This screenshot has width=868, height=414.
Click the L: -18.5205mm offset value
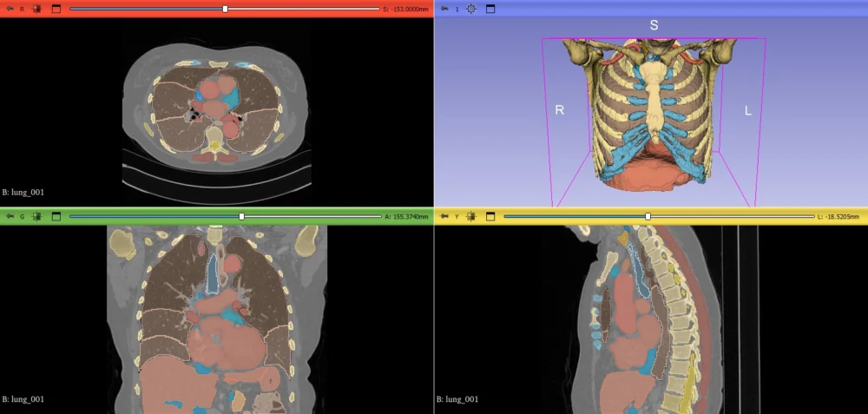coord(838,217)
